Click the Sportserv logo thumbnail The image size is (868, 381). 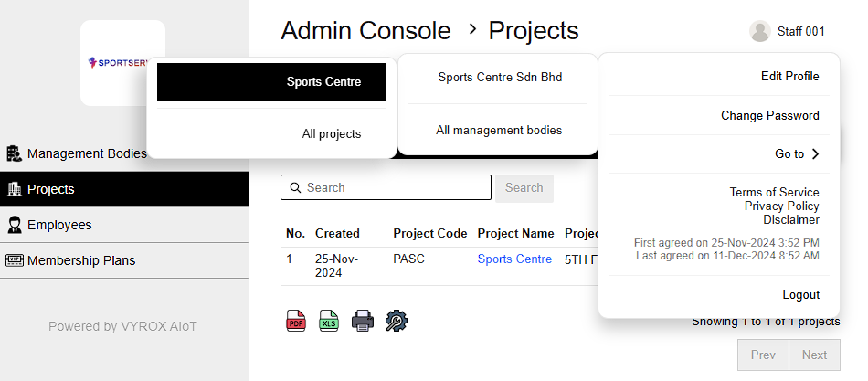pyautogui.click(x=122, y=63)
